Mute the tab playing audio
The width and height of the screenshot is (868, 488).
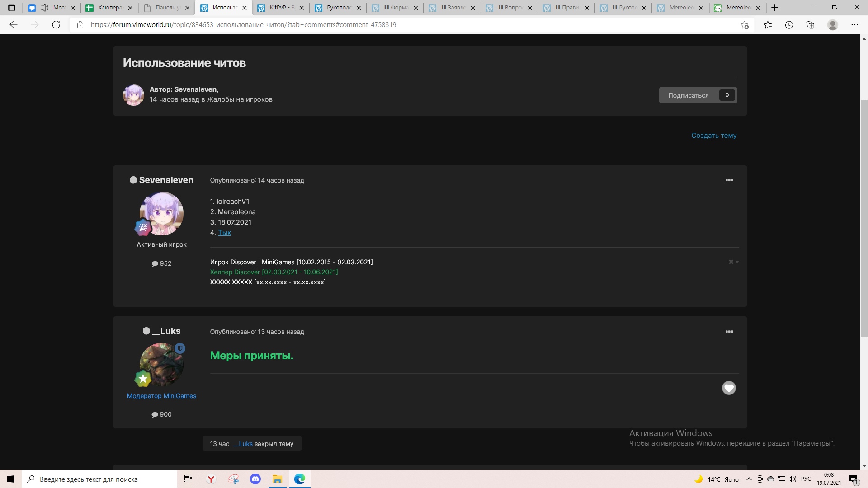tap(44, 8)
